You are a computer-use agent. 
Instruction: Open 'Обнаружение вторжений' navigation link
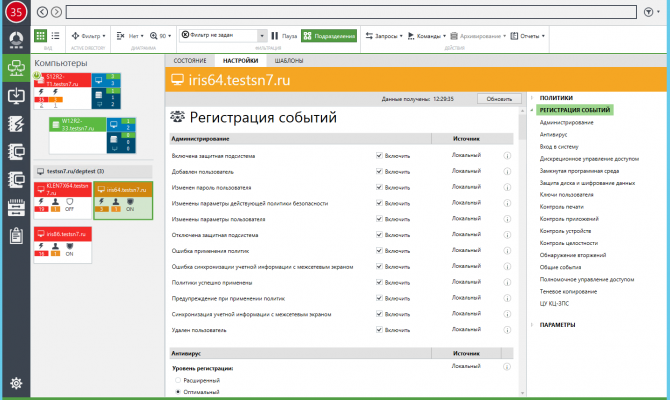573,255
